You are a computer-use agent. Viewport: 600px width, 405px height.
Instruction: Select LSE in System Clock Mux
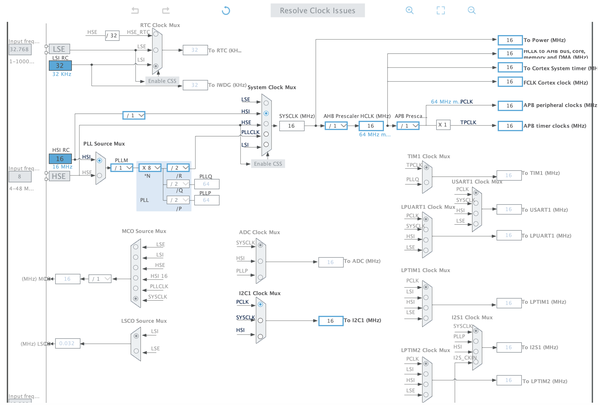pos(266,103)
